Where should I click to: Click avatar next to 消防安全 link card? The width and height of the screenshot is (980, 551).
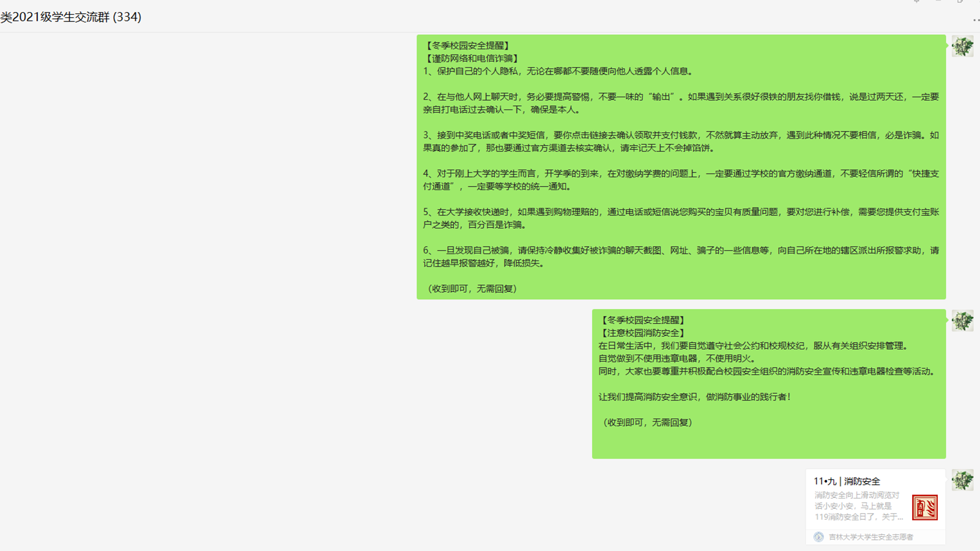(x=962, y=481)
